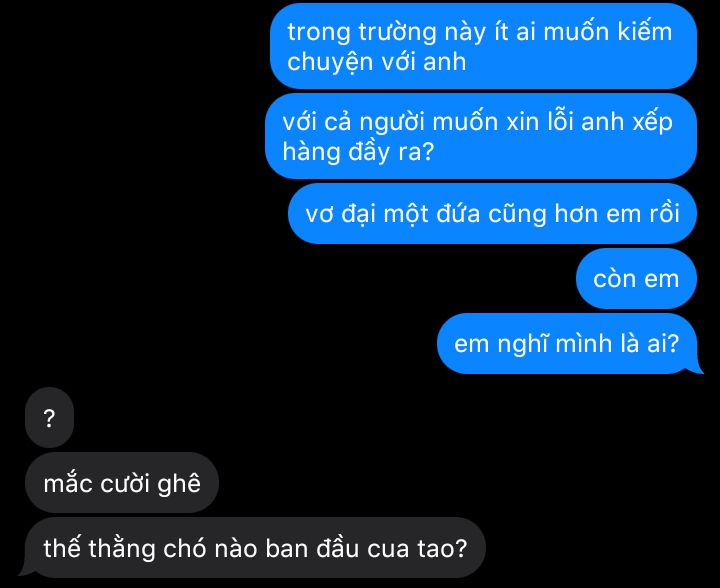
Task: Select the message 'thế thằng chó nào ban đầu cua tao?'
Action: click(255, 548)
